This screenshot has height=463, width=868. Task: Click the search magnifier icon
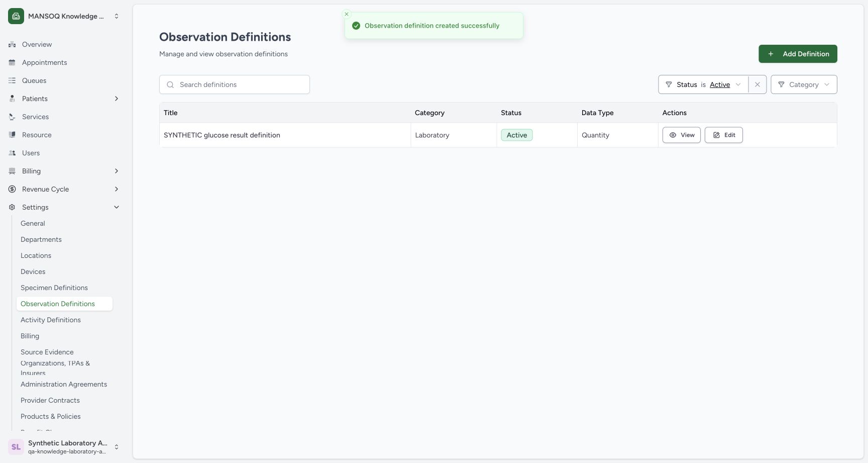170,84
